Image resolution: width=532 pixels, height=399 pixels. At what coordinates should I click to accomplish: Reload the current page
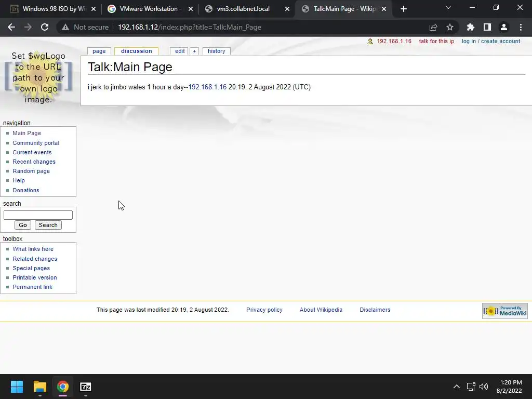click(x=45, y=27)
